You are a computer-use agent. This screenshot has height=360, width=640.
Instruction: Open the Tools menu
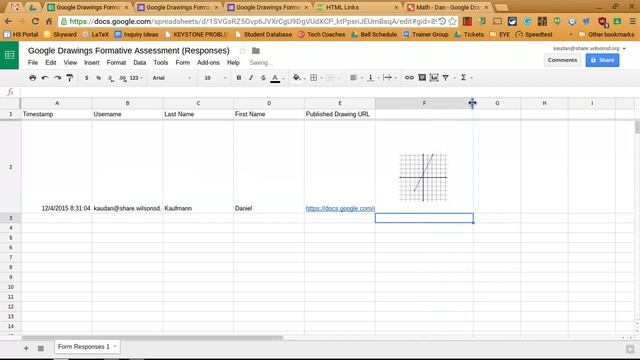pyautogui.click(x=161, y=62)
